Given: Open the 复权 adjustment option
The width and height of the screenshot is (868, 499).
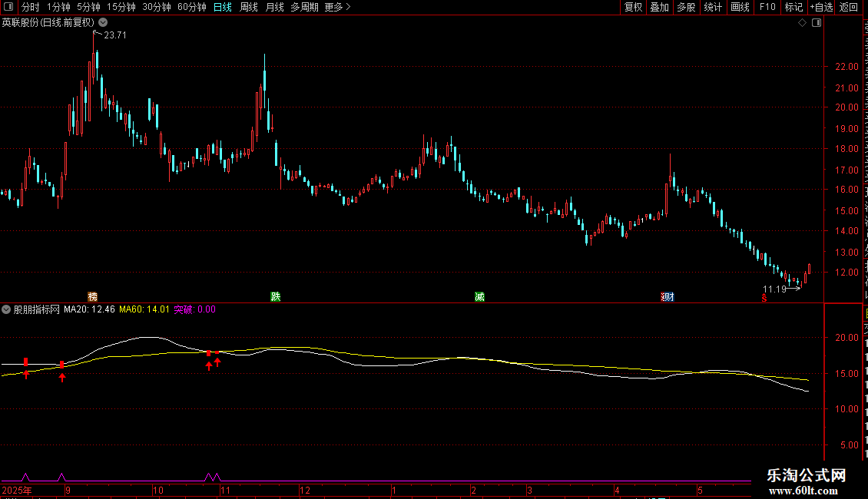Looking at the screenshot, I should pyautogui.click(x=633, y=7).
